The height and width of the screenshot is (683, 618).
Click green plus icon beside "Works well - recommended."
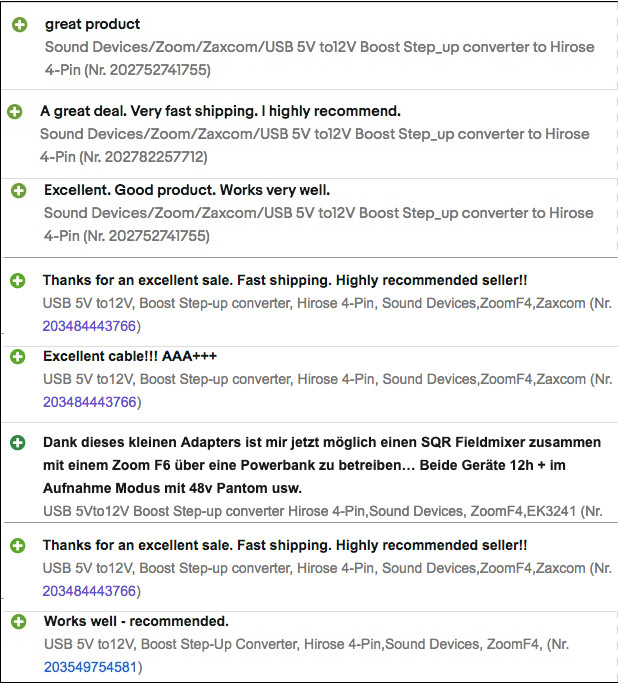[x=18, y=622]
